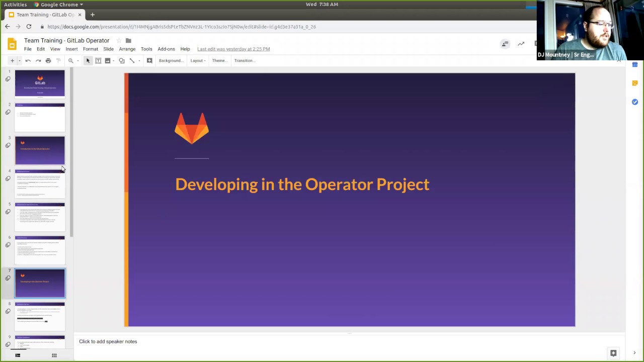Reload the page in Chrome
This screenshot has height=362, width=644.
click(29, 27)
